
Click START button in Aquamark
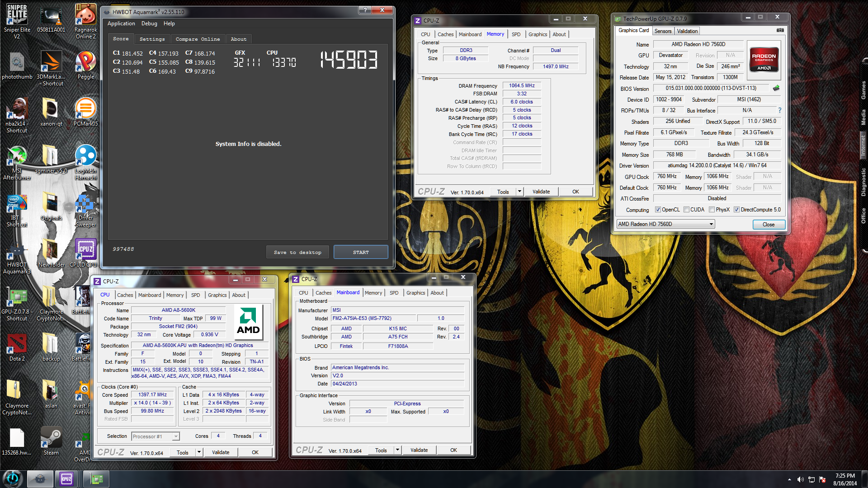click(361, 252)
